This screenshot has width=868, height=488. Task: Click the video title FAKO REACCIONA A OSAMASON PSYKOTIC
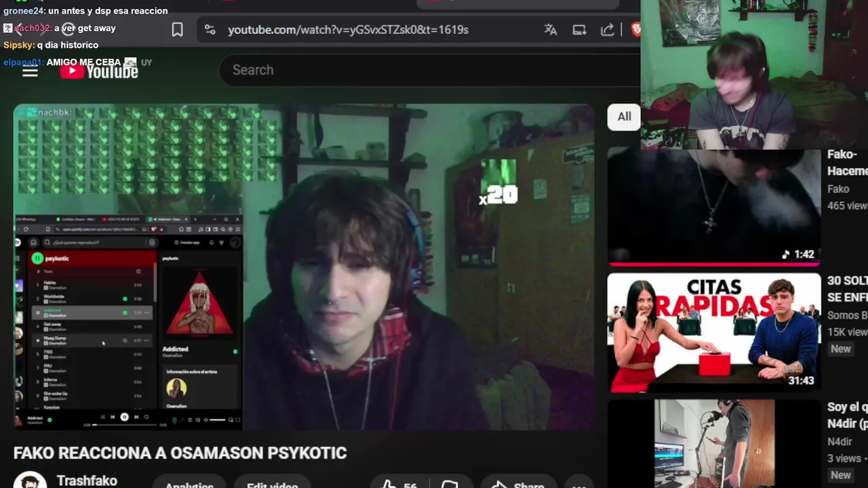click(180, 453)
